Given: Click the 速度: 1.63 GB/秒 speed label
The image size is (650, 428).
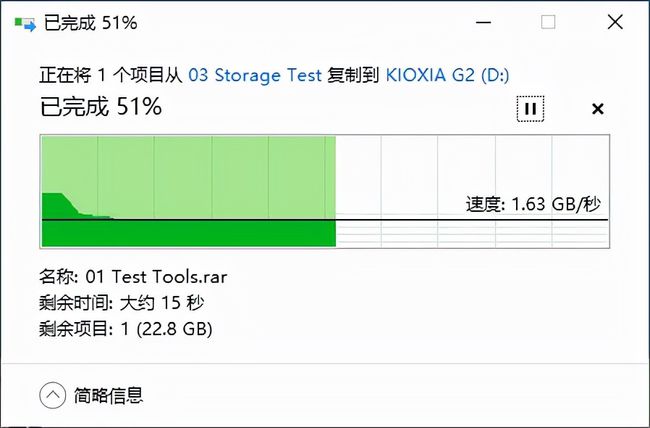Looking at the screenshot, I should [533, 204].
